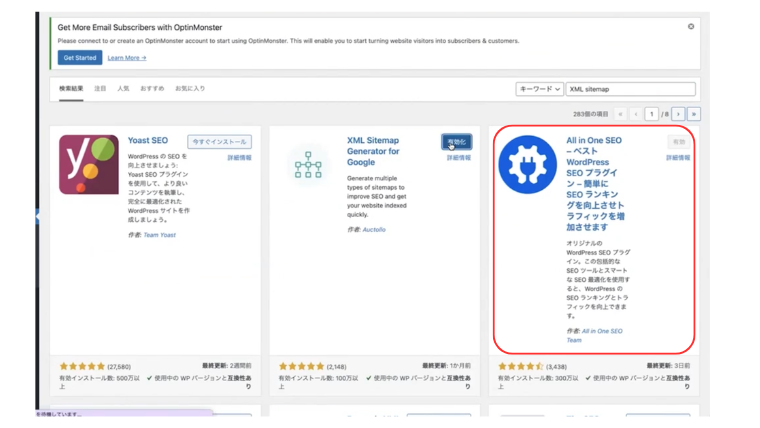Click the XML Sitemap Generator star rating
This screenshot has height=428, width=760.
tap(301, 366)
